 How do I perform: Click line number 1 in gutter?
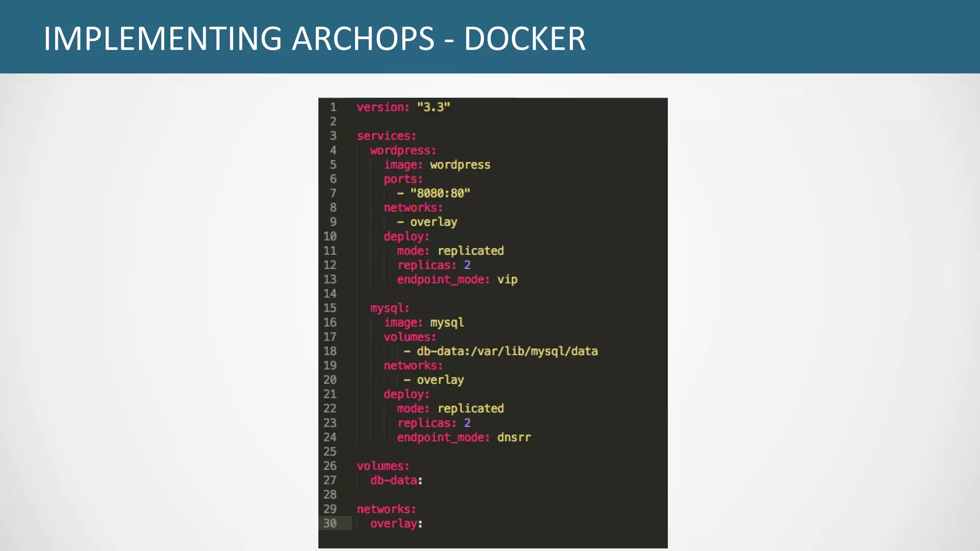333,107
